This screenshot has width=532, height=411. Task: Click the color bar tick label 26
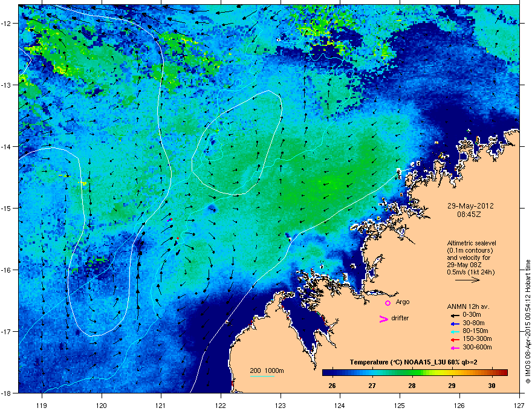pos(332,386)
